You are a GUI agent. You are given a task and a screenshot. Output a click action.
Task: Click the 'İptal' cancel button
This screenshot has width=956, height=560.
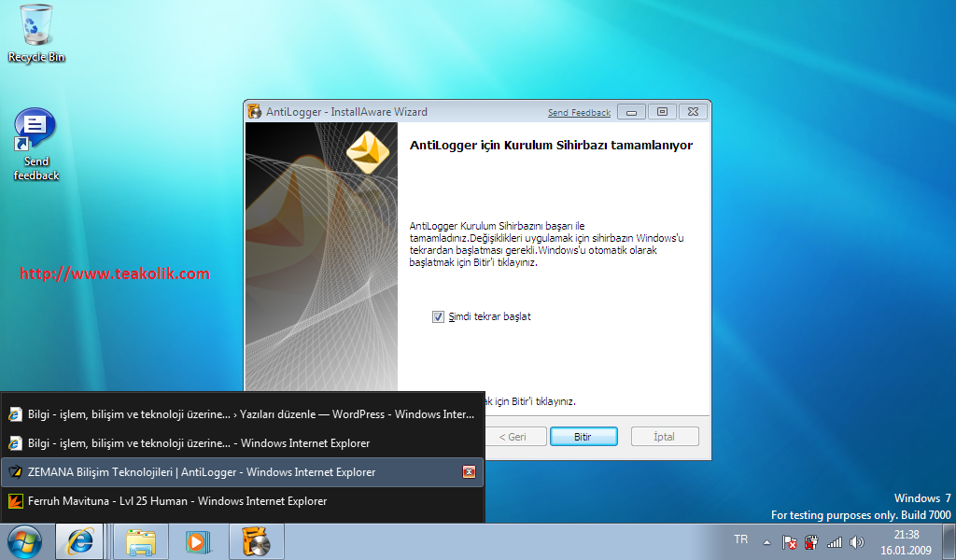click(665, 436)
